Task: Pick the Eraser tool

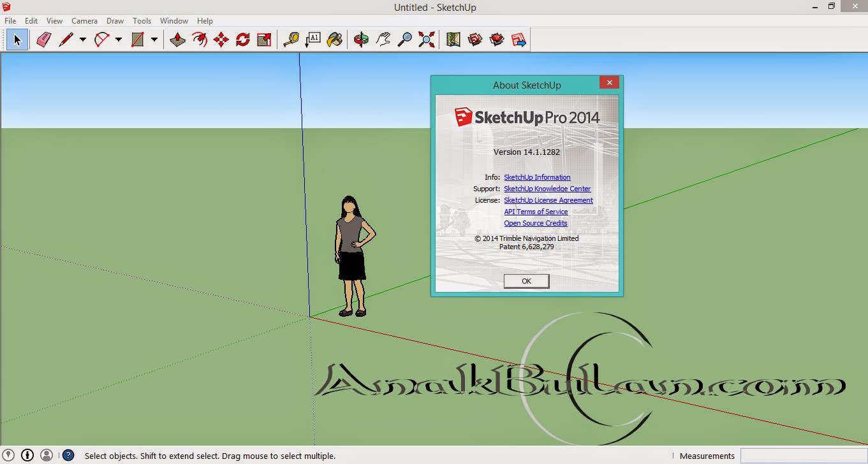Action: click(43, 40)
